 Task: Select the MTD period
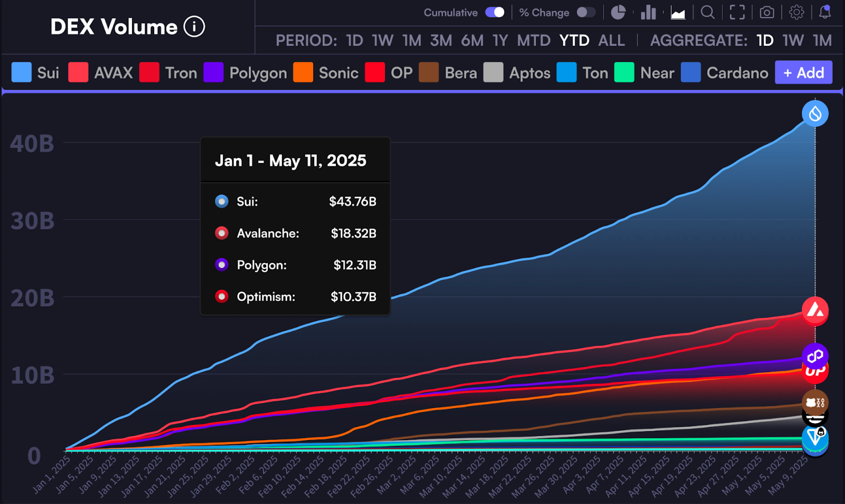pos(534,41)
